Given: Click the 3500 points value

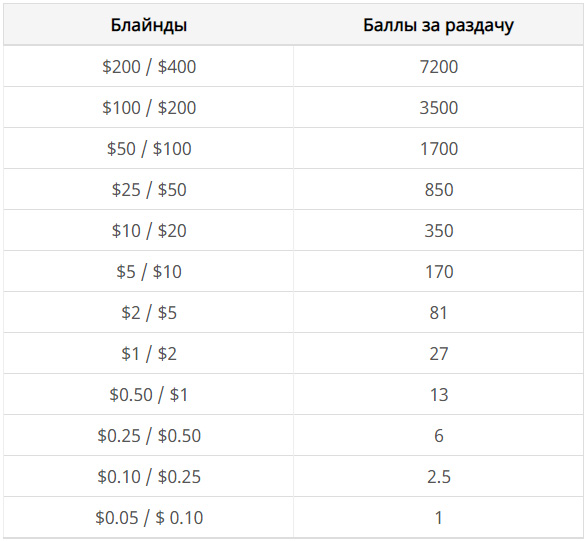Looking at the screenshot, I should [x=438, y=107].
